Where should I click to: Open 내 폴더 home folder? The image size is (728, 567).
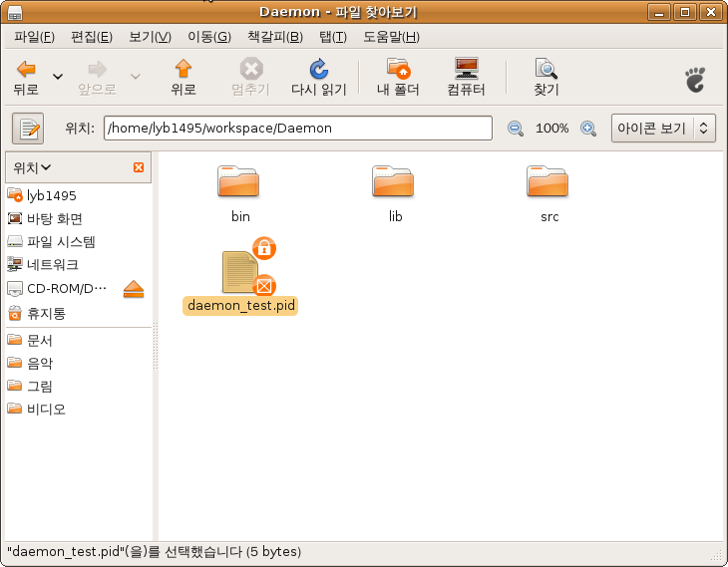(x=398, y=77)
